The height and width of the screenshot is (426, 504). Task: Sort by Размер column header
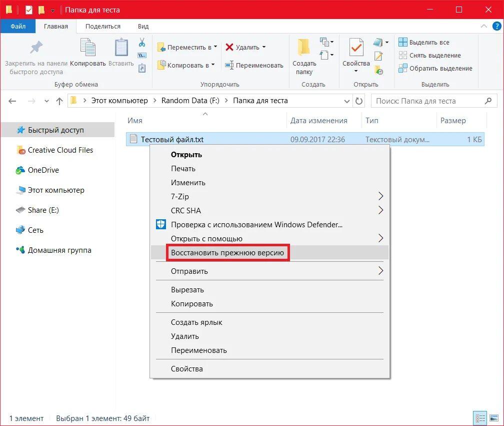click(461, 121)
